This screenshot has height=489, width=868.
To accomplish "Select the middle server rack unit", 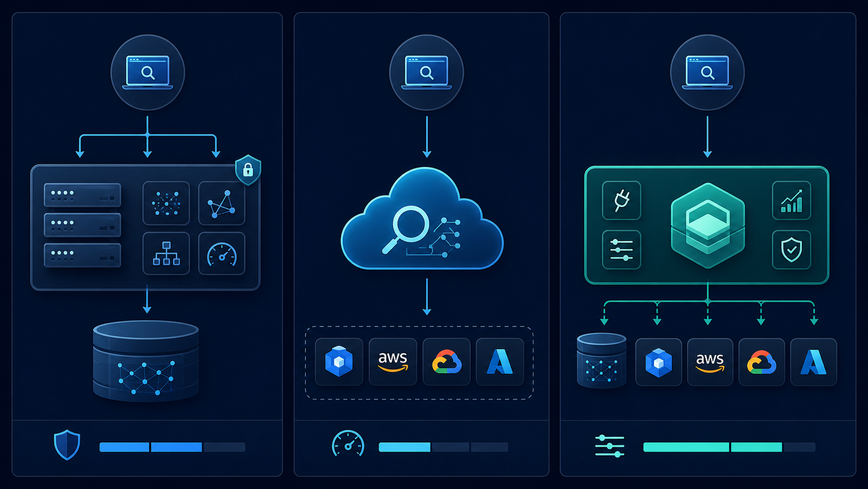I will [x=83, y=225].
